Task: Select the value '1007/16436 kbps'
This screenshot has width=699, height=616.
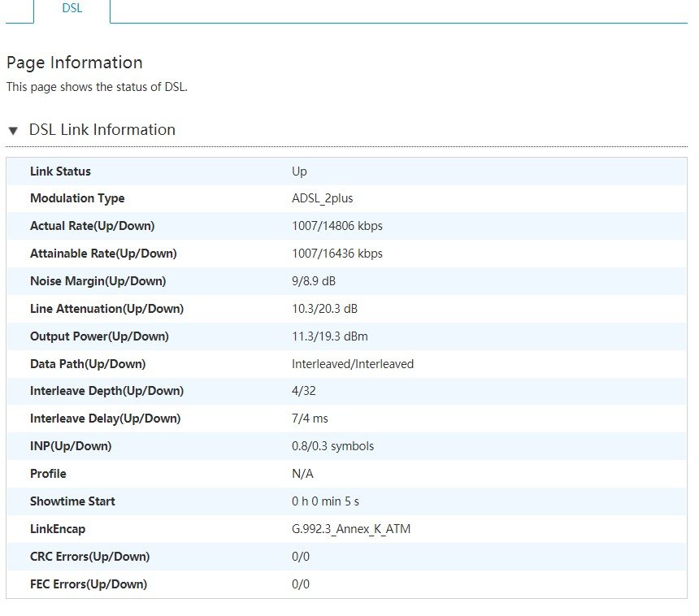Action: tap(337, 254)
